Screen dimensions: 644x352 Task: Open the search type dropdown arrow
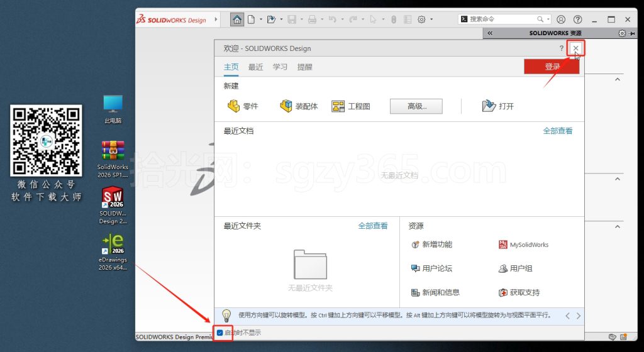[548, 19]
